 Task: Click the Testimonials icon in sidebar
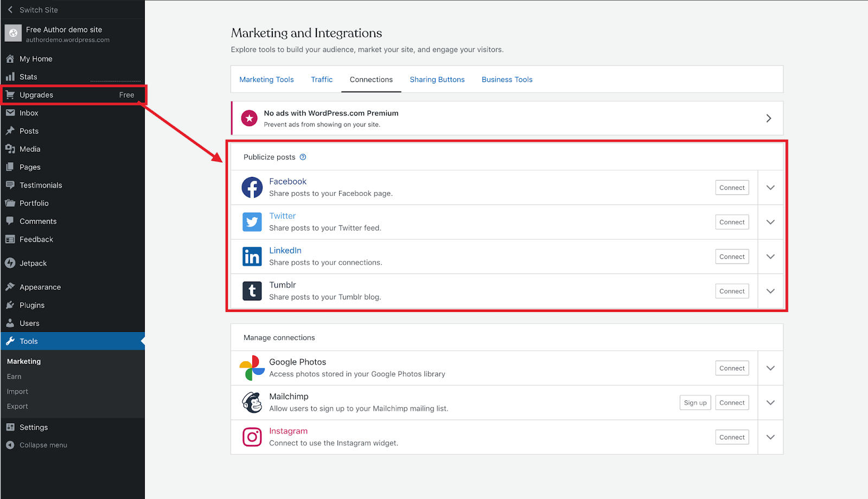click(10, 185)
